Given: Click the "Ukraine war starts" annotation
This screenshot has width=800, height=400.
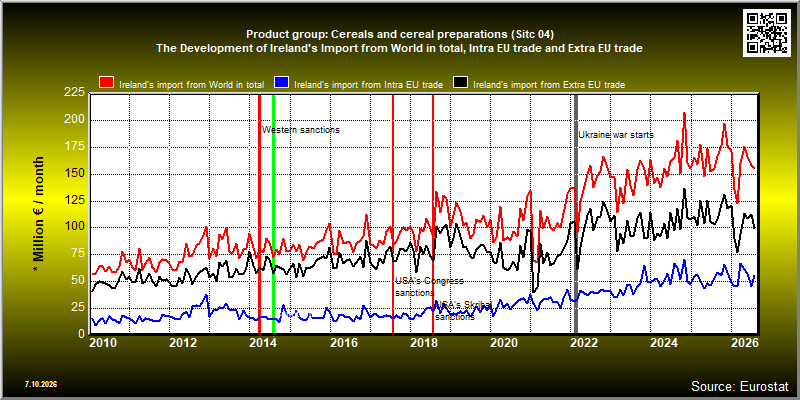Looking at the screenshot, I should pos(616,135).
